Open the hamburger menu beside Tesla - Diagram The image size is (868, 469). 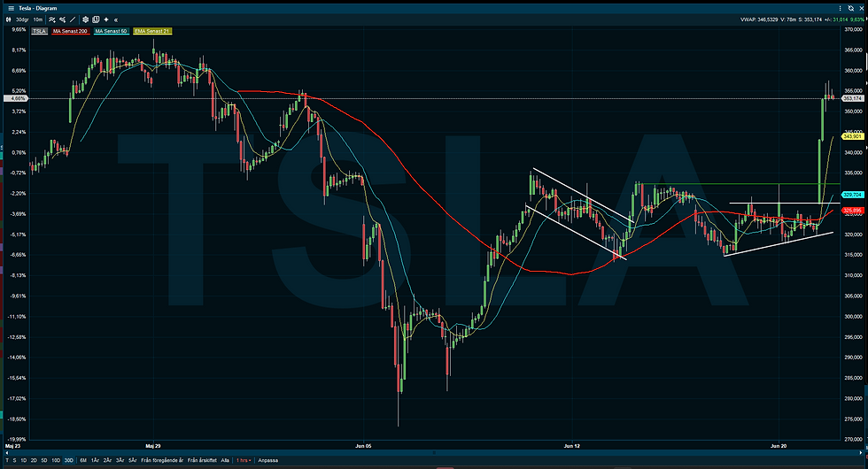click(11, 8)
